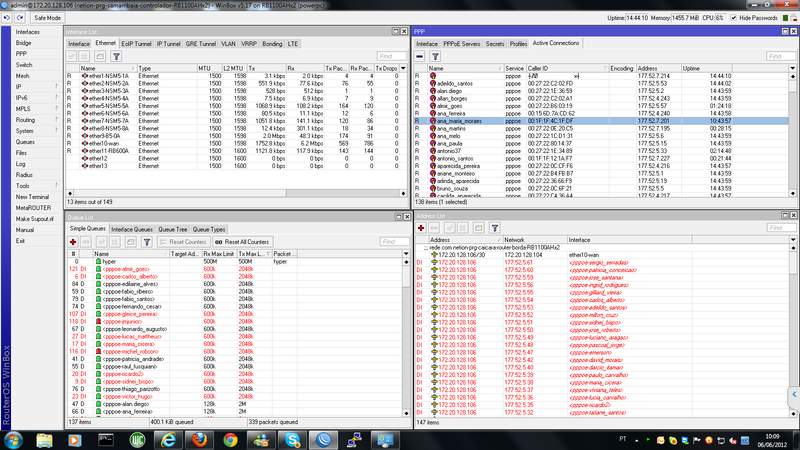Click the remove (minus) icon in PPP window
Viewport: 800px width, 450px height.
pyautogui.click(x=419, y=56)
